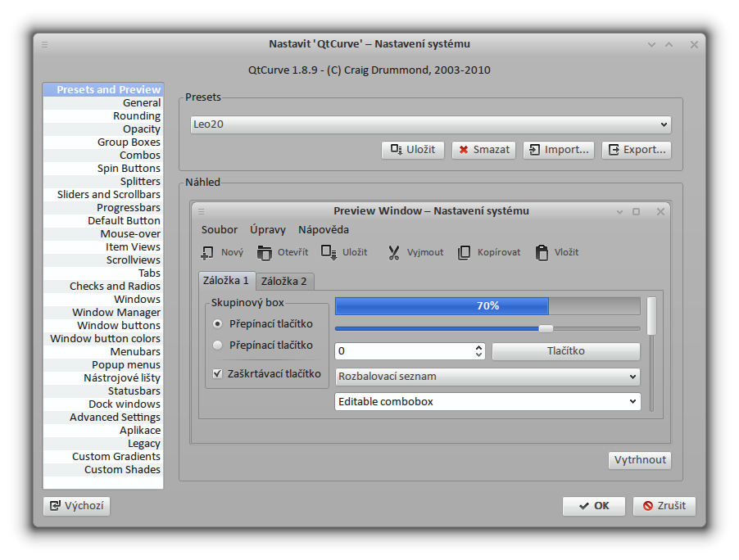This screenshot has height=560, width=739.
Task: Open the Soubor menu
Action: tap(220, 230)
